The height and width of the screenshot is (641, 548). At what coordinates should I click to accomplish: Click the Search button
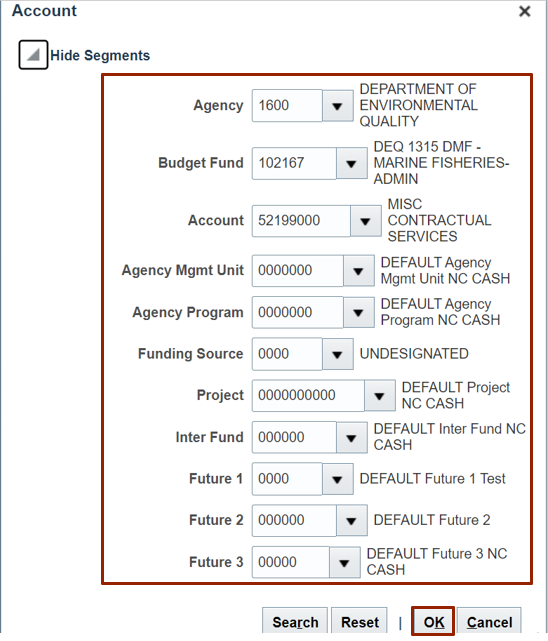295,622
